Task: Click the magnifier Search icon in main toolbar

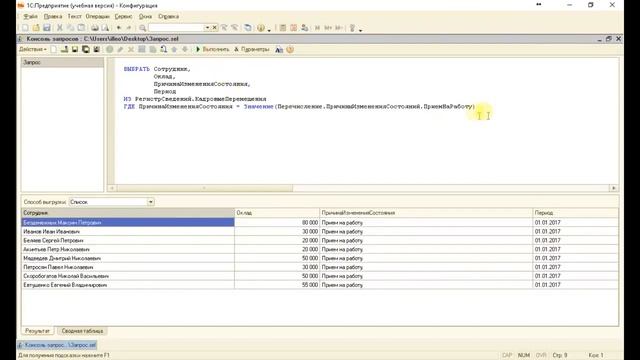Action: pyautogui.click(x=142, y=28)
